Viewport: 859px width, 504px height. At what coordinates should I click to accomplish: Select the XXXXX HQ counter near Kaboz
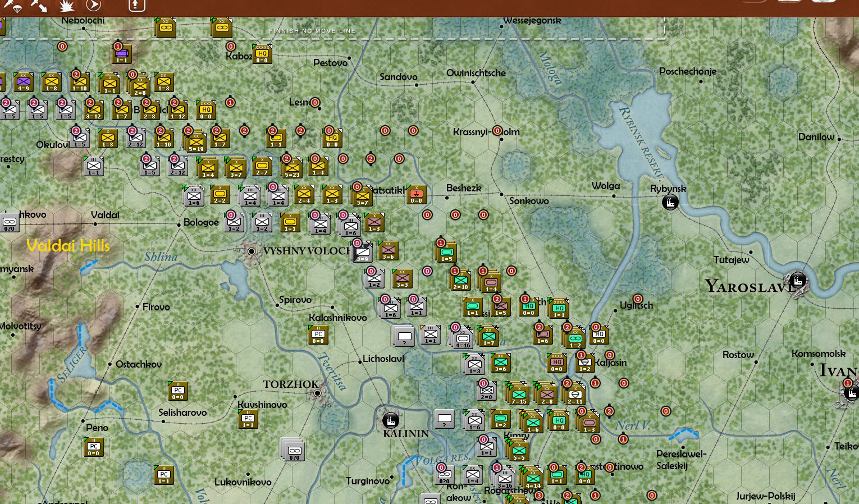tap(262, 54)
